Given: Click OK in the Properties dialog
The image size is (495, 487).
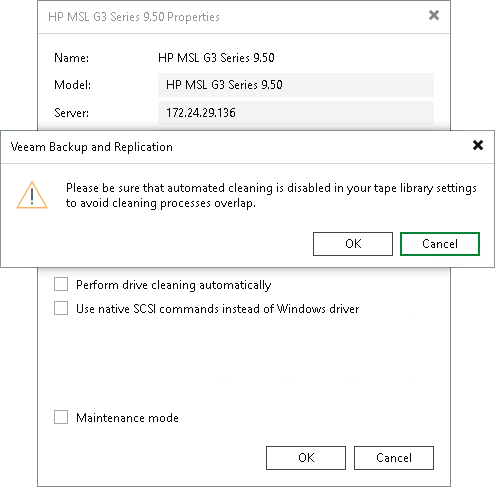Looking at the screenshot, I should point(306,458).
